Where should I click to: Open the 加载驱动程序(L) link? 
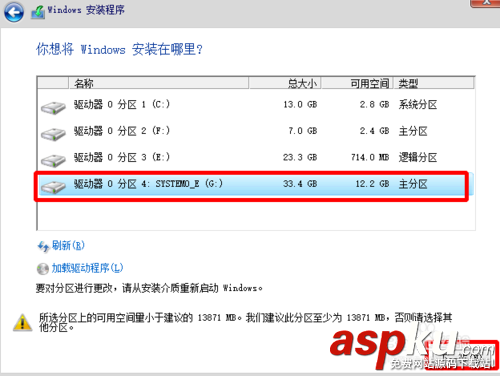click(87, 268)
